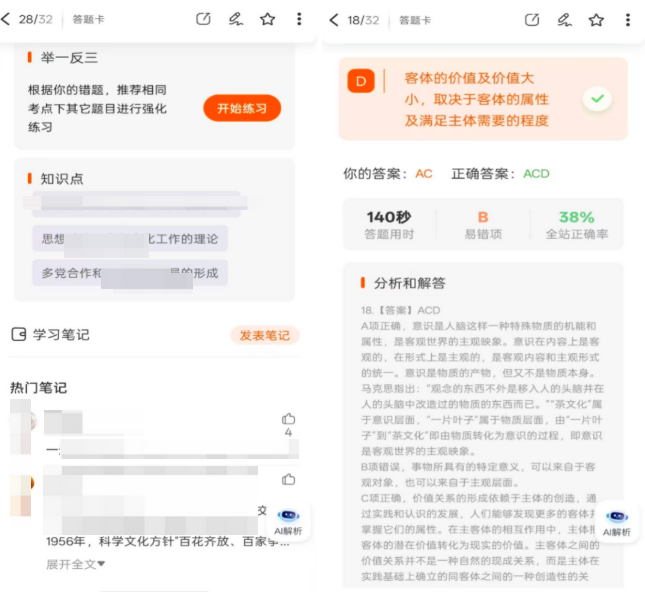The image size is (645, 592).
Task: Open knowledge tag ending 工作的理论
Action: pos(130,239)
